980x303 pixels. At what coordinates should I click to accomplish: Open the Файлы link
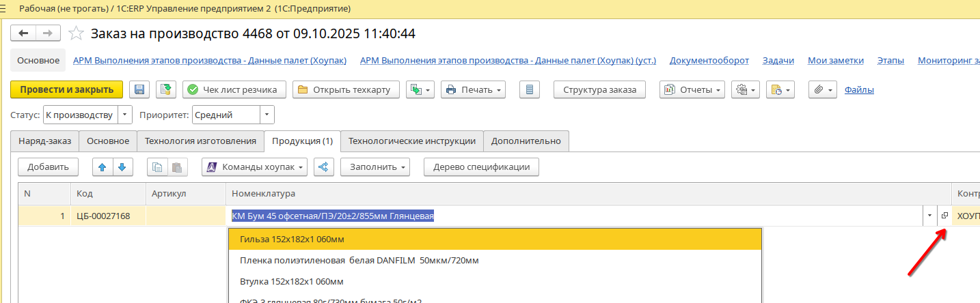coord(859,90)
